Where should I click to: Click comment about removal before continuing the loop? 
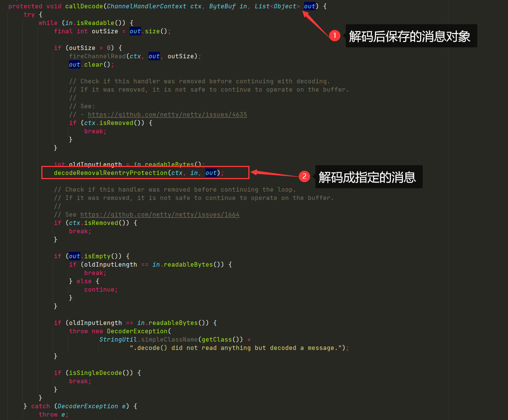click(x=175, y=189)
